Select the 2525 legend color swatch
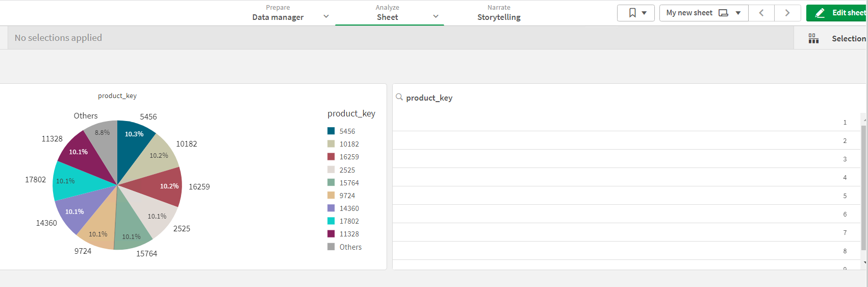 pyautogui.click(x=331, y=170)
